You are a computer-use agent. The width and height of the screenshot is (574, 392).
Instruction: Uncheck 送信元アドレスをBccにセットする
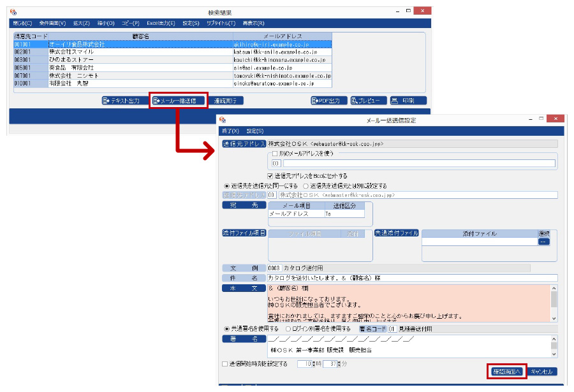[270, 175]
